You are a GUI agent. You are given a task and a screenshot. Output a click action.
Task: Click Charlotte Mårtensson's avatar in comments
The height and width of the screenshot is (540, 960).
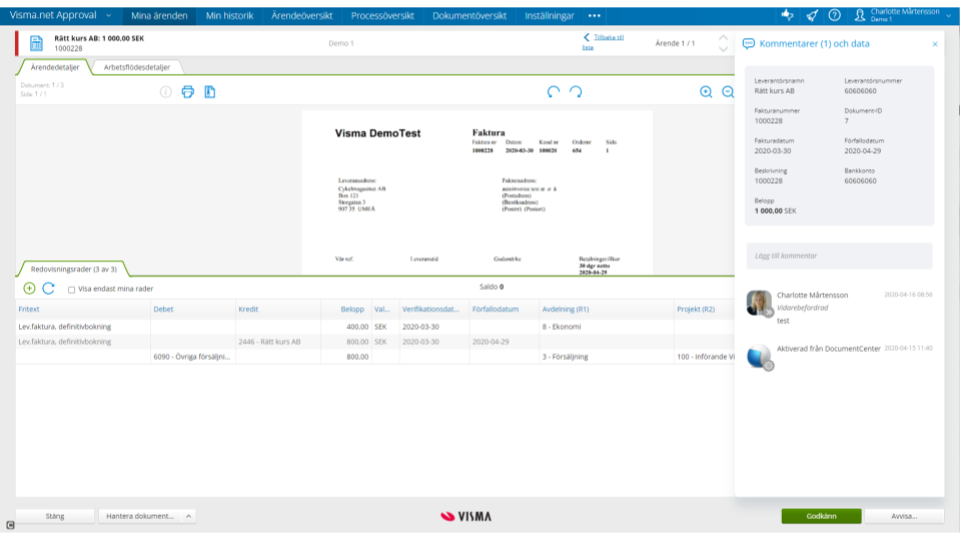coord(759,303)
